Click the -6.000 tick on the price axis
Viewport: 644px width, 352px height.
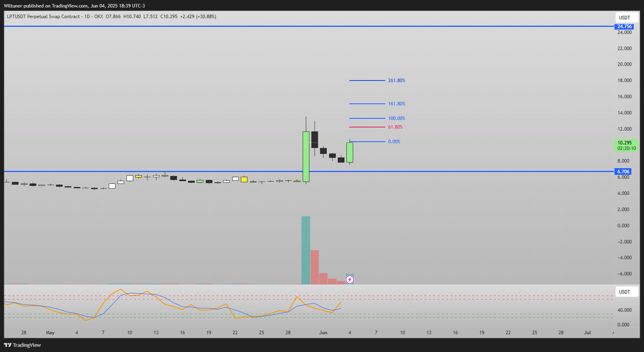pos(624,274)
